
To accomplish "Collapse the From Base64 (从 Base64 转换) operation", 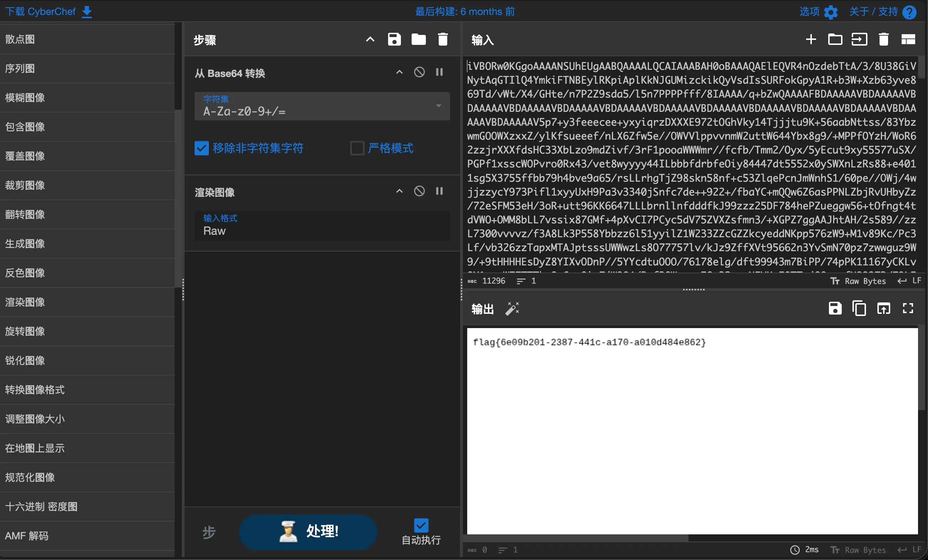I will point(399,72).
